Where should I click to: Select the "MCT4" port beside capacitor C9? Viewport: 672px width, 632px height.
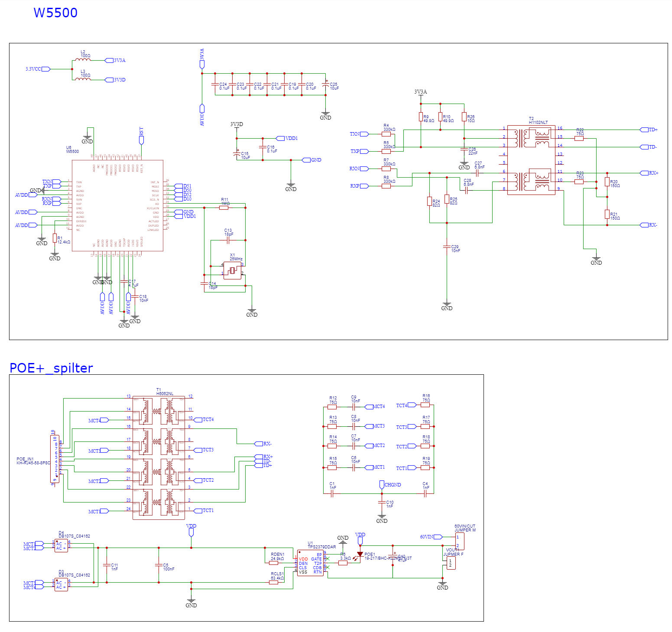pyautogui.click(x=375, y=406)
